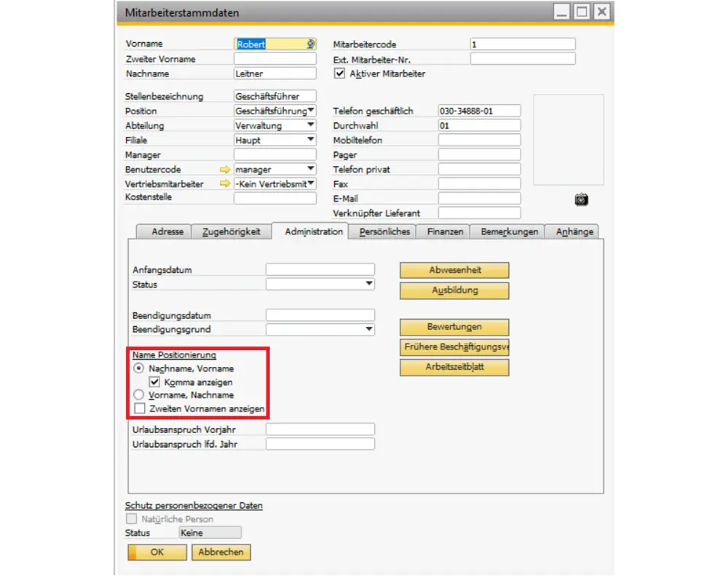Click the Vorname field containing Robert
Screen dimensions: 728x578
click(x=275, y=44)
